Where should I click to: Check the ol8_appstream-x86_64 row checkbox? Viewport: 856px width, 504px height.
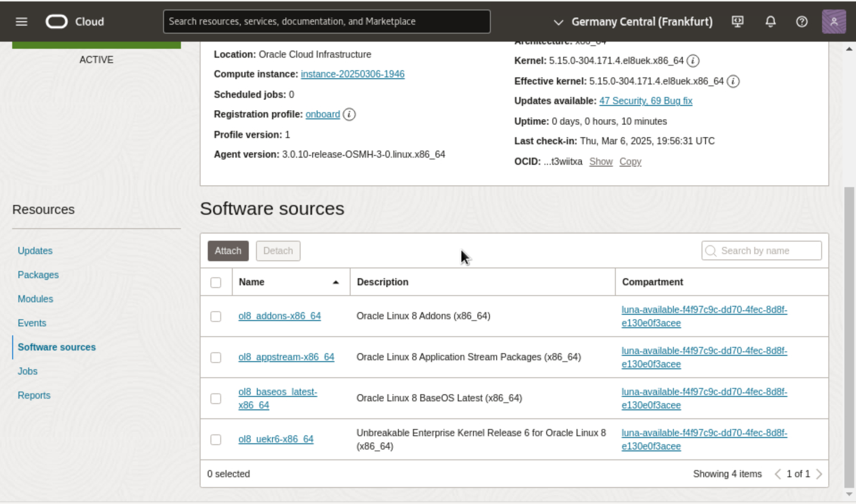click(215, 358)
